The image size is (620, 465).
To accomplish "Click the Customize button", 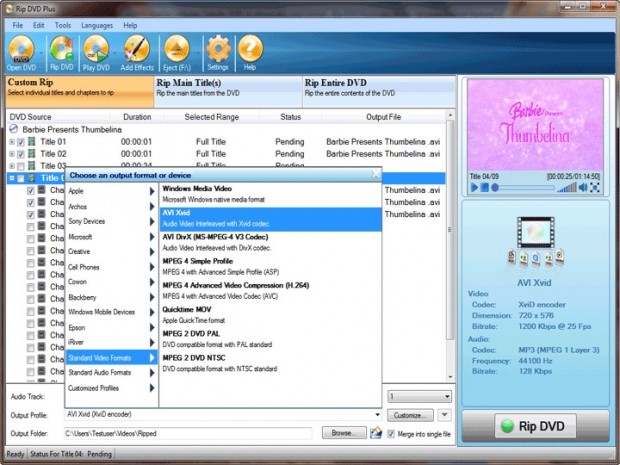I will pyautogui.click(x=410, y=415).
